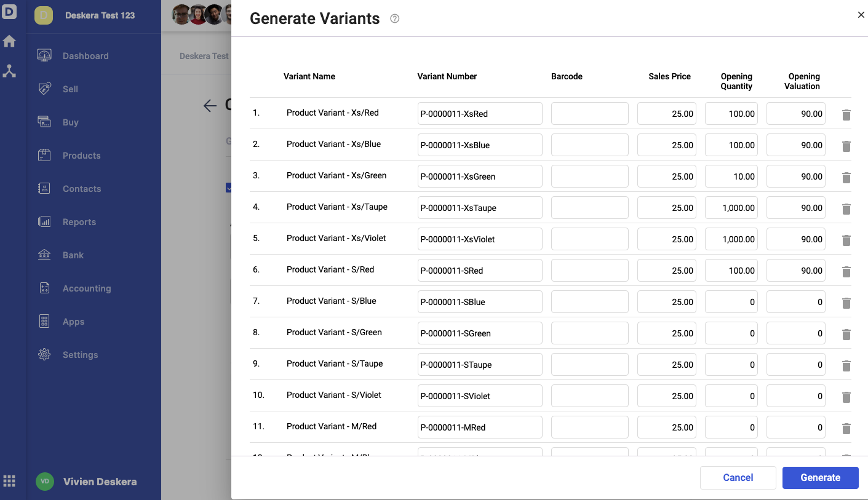The height and width of the screenshot is (500, 868).
Task: Click the Cancel button
Action: [x=738, y=478]
